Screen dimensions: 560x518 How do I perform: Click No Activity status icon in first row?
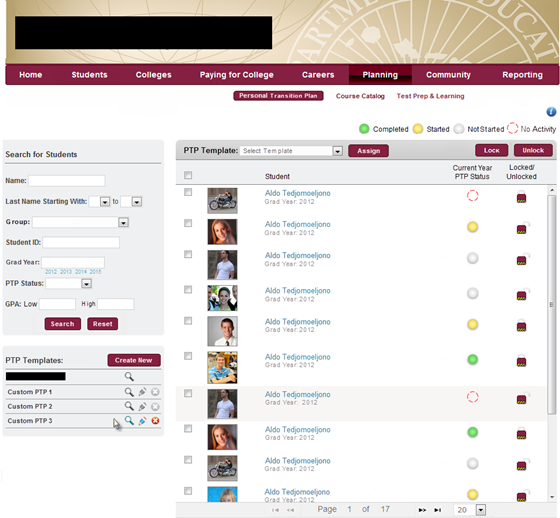click(x=472, y=196)
